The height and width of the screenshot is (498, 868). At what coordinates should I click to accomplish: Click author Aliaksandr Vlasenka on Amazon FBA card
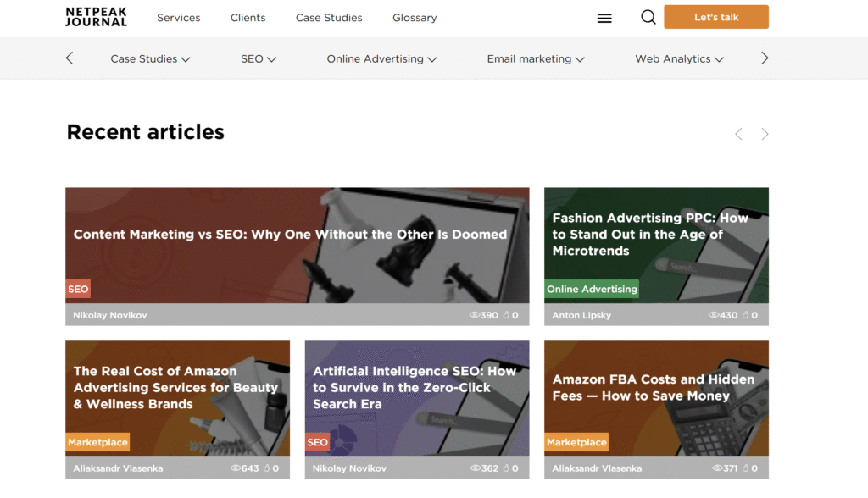tap(597, 468)
